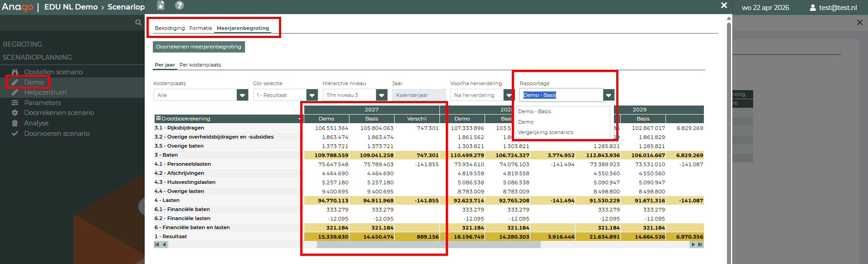
Task: Click the sliders icon next to Parameters
Action: (x=15, y=103)
